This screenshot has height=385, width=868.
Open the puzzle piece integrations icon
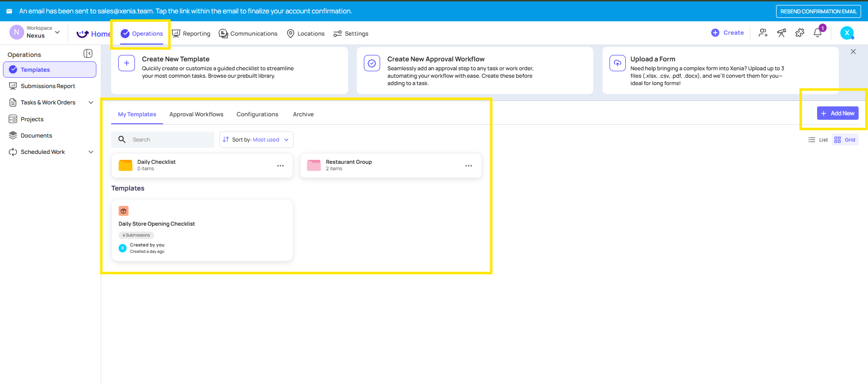tap(800, 33)
